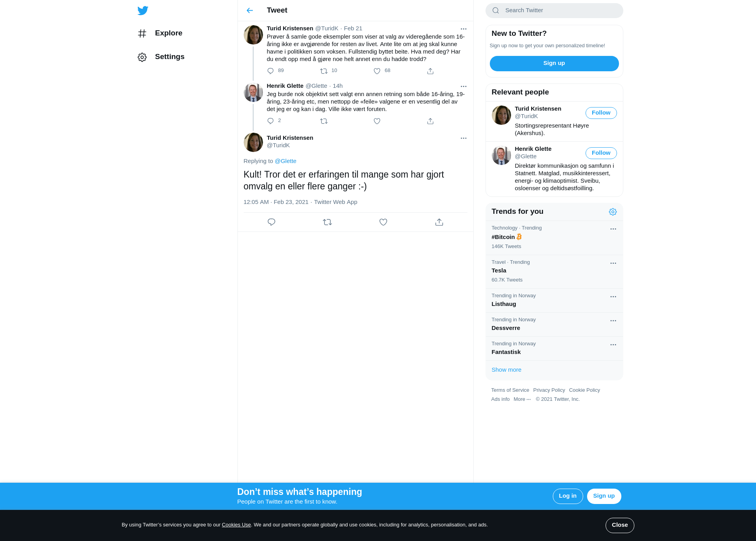Viewport: 756px width, 541px height.
Task: Click the Log in button
Action: click(x=567, y=496)
